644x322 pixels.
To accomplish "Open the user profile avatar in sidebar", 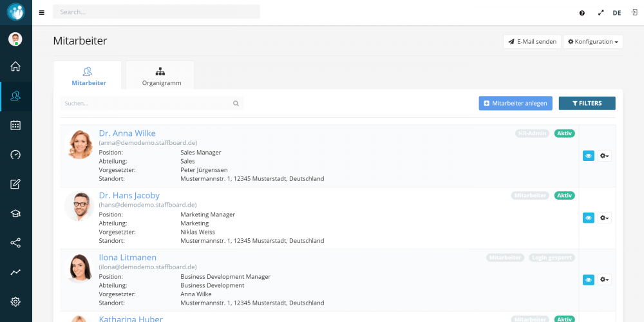I will 15,39.
